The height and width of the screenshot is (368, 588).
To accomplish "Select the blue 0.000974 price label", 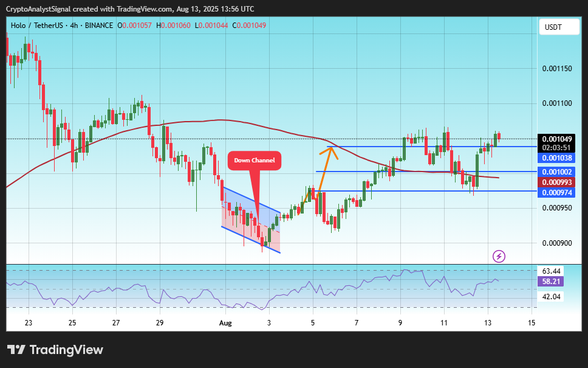I will tap(556, 193).
